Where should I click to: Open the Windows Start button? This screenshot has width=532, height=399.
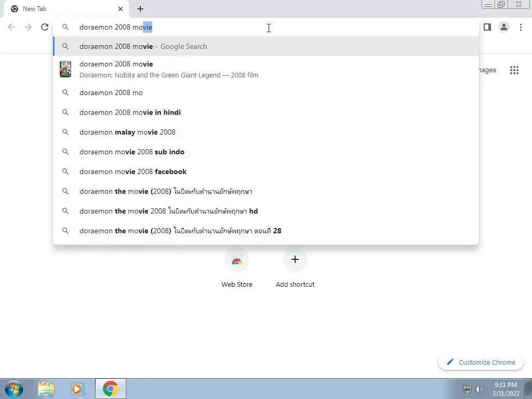click(14, 389)
